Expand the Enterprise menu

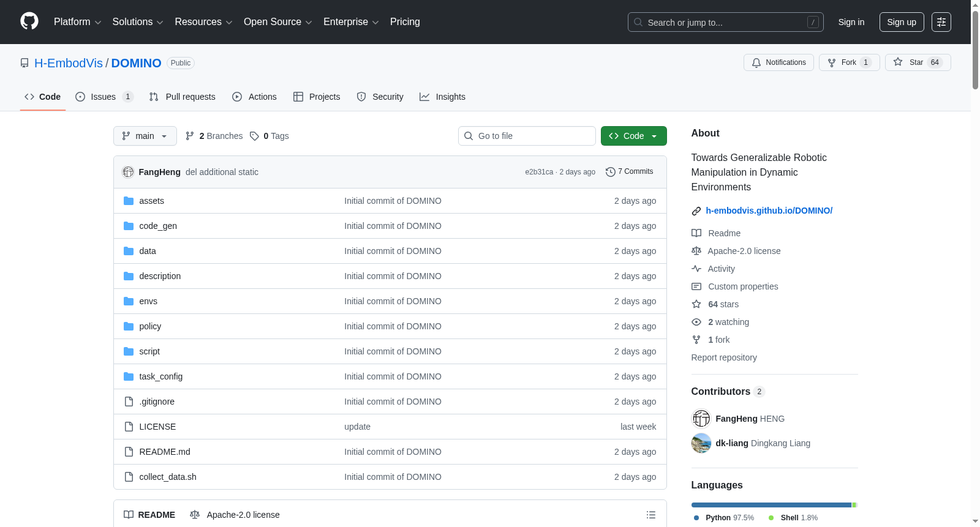pos(351,22)
